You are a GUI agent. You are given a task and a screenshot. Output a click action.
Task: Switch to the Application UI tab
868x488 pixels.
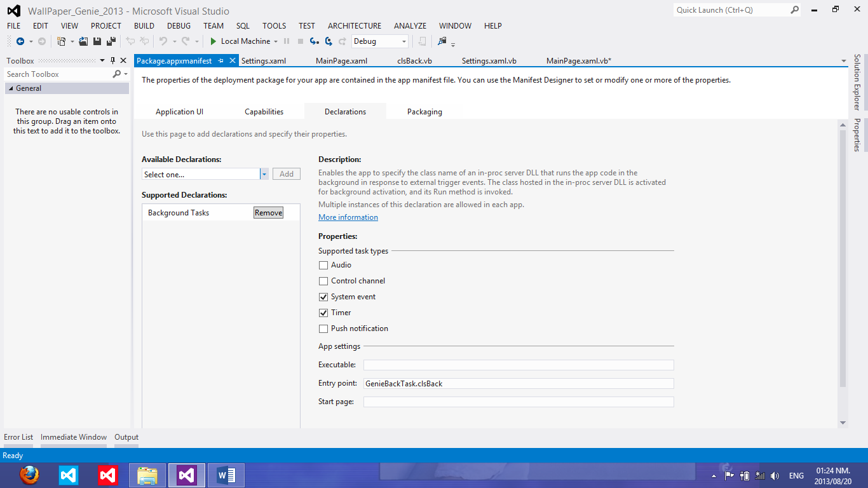click(x=179, y=112)
